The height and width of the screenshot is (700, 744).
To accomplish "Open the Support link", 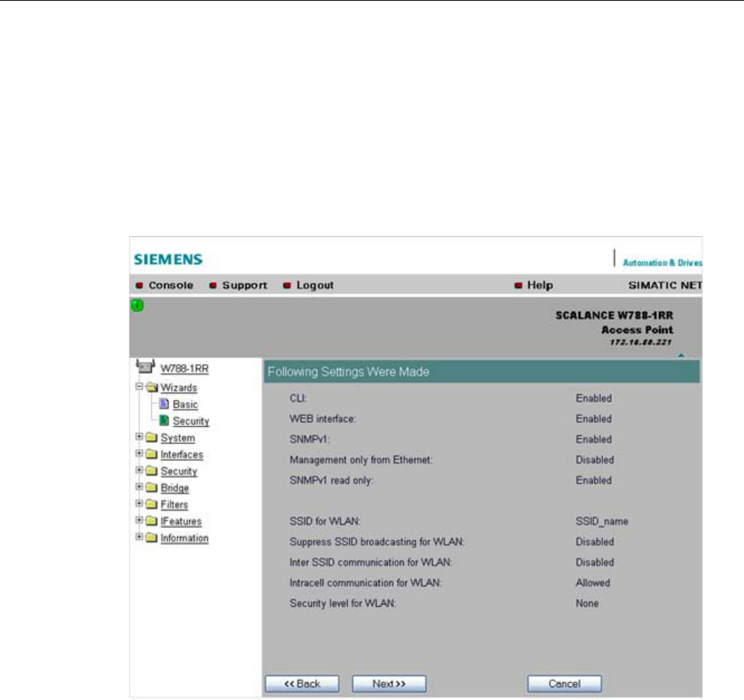I will pyautogui.click(x=245, y=285).
